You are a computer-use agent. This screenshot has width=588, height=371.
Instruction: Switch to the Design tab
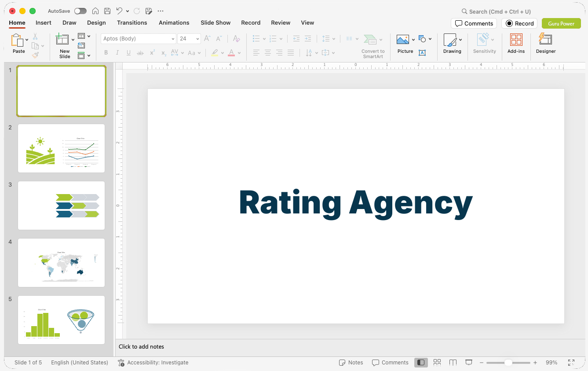click(96, 22)
